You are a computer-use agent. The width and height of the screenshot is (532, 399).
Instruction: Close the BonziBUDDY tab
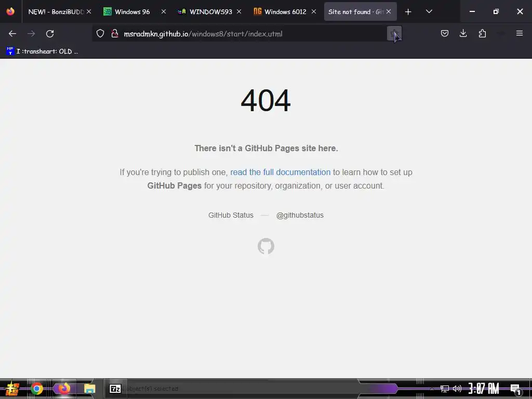point(89,11)
